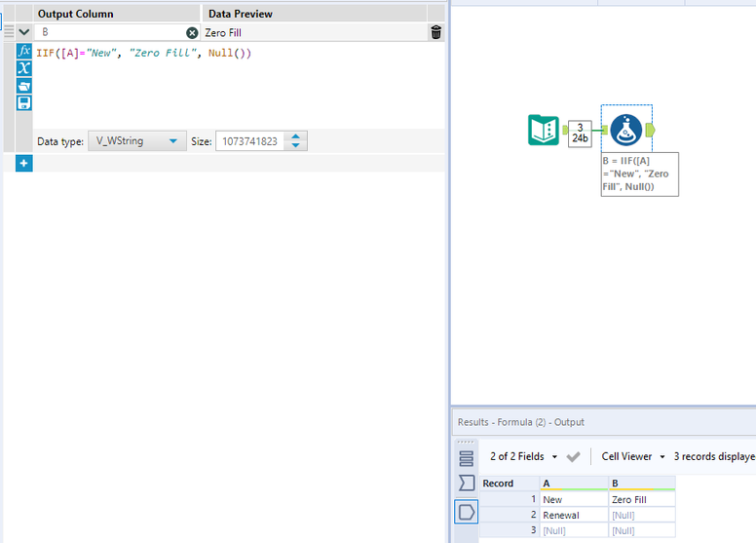
Task: Collapse the expression with the chevron
Action: (23, 32)
